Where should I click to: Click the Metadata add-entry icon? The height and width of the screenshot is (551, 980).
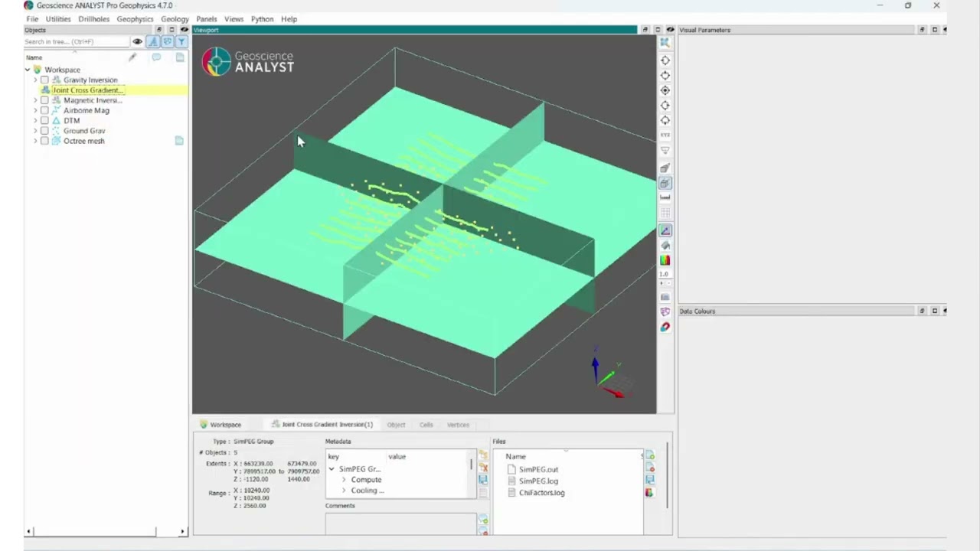(483, 455)
